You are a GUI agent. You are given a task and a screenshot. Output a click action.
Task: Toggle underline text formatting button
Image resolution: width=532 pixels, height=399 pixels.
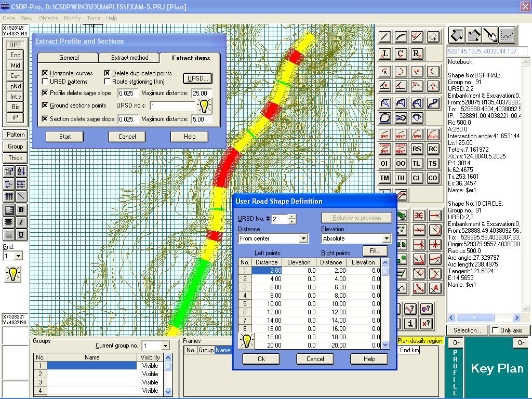tap(21, 235)
